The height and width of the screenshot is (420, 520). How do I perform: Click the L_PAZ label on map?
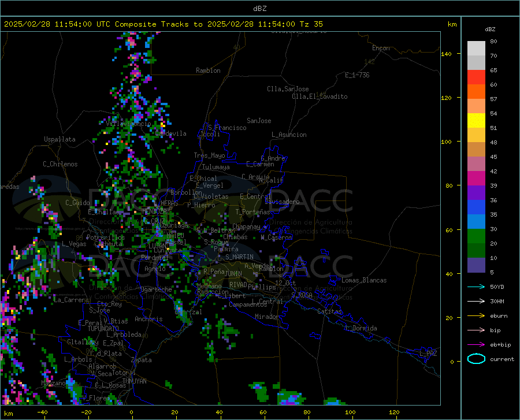coord(428,354)
